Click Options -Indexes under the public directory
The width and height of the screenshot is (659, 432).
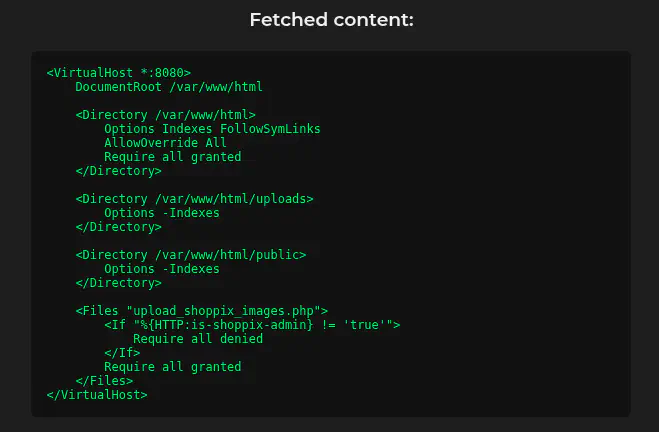pos(161,269)
